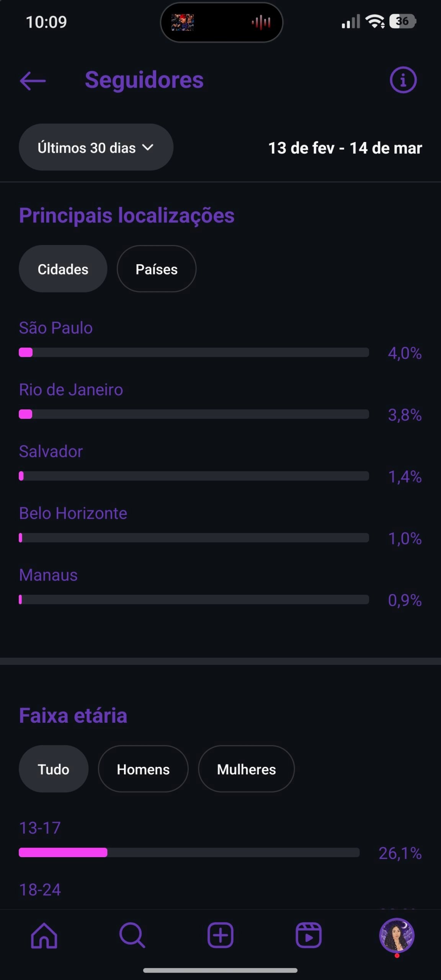Filter age range by Homens

(x=143, y=769)
